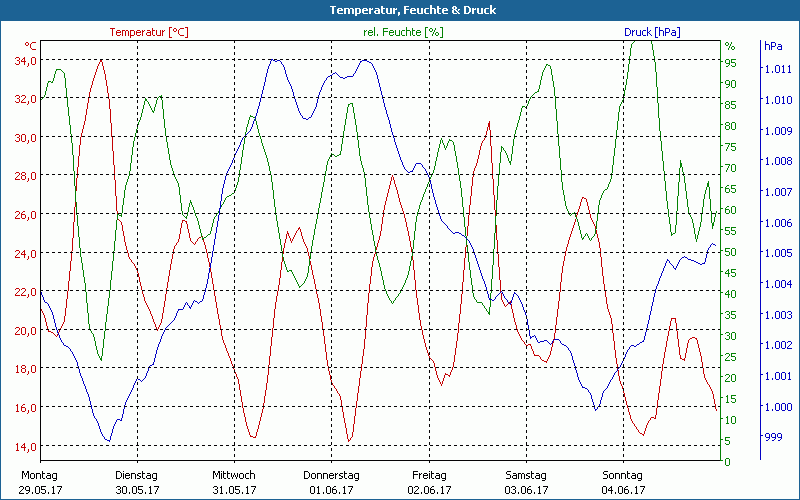Click the 14,0 temperature axis value

[25, 446]
